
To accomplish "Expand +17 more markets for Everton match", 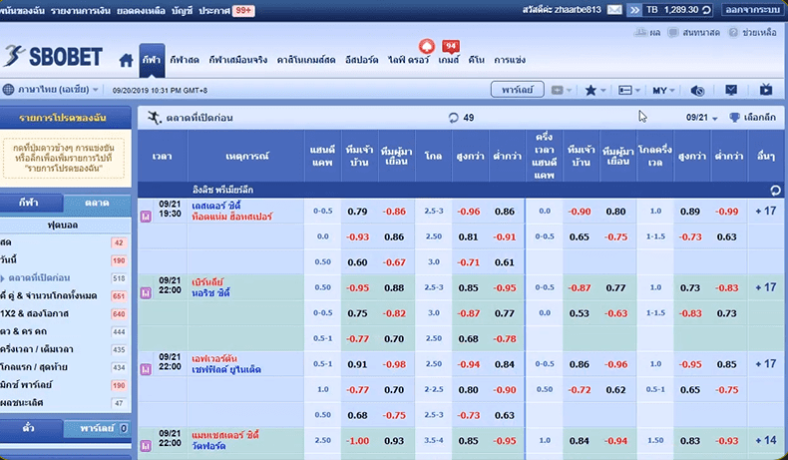I will (x=766, y=364).
